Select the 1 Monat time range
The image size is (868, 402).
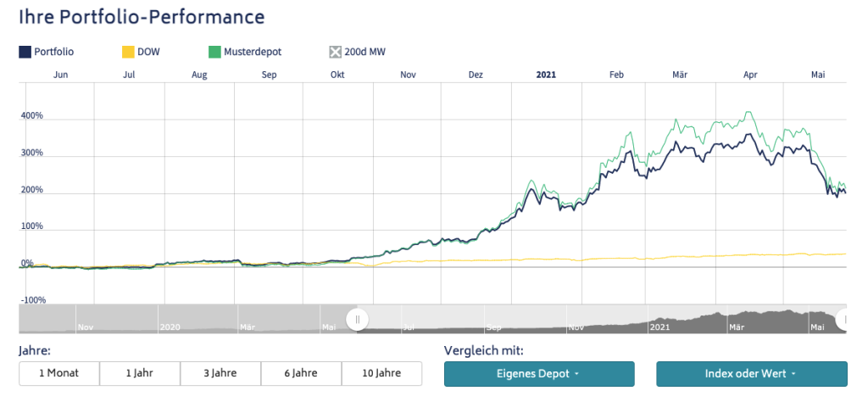tap(59, 373)
